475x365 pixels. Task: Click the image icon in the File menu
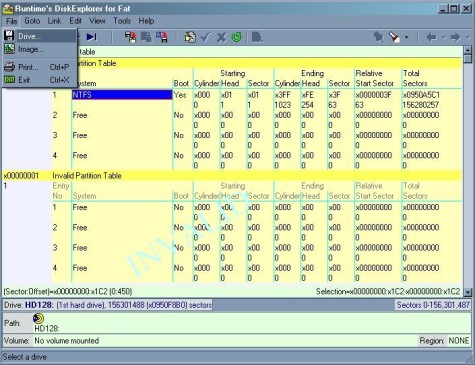pyautogui.click(x=9, y=49)
